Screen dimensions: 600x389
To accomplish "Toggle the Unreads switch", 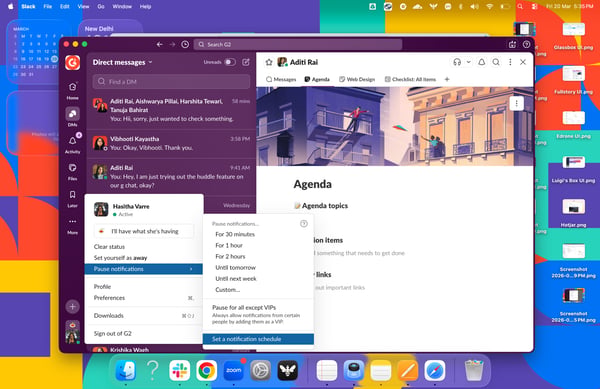I will pos(230,62).
